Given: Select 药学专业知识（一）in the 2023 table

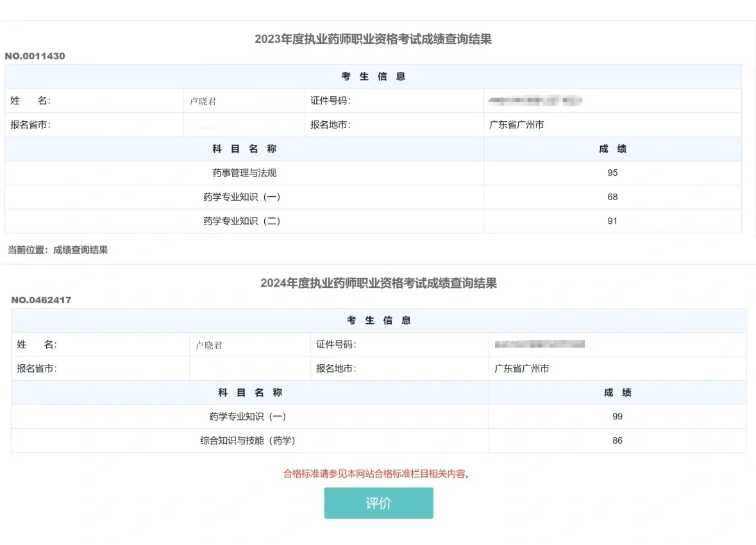Looking at the screenshot, I should point(243,197).
